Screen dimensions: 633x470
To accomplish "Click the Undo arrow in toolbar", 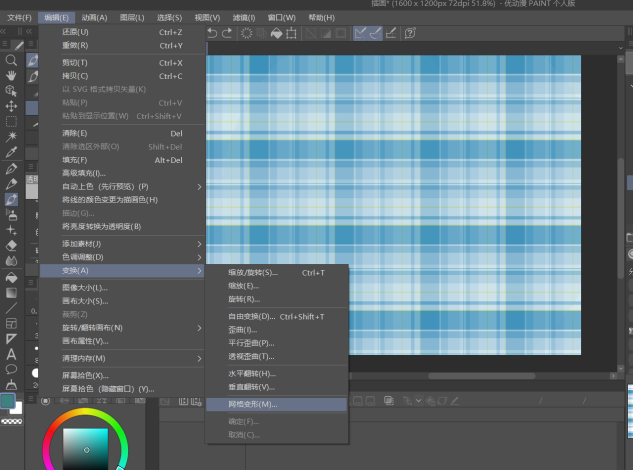I will pos(213,33).
